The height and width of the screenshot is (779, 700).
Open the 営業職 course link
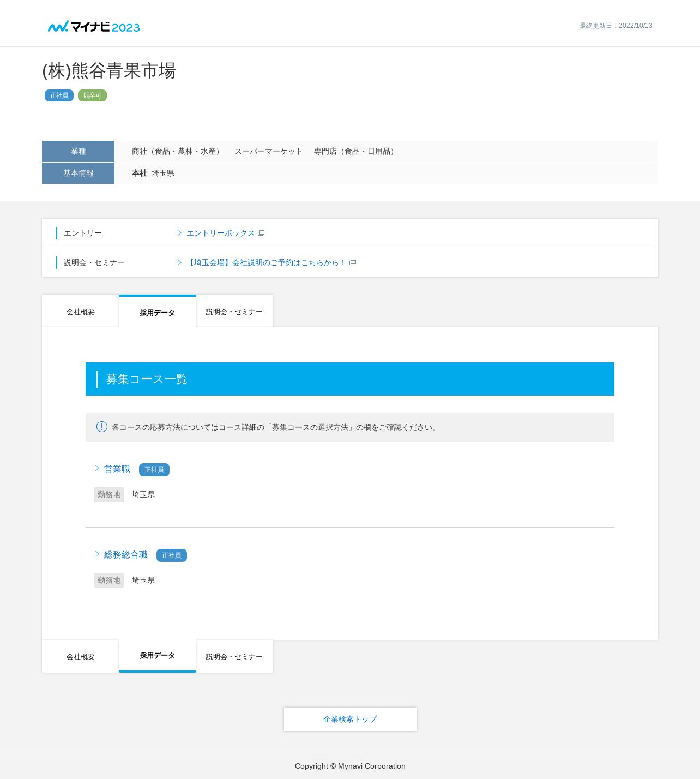tap(117, 469)
